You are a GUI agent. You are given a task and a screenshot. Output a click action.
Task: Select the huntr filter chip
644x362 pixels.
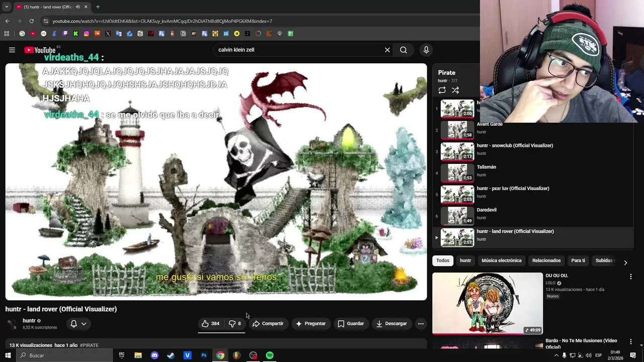pyautogui.click(x=465, y=260)
